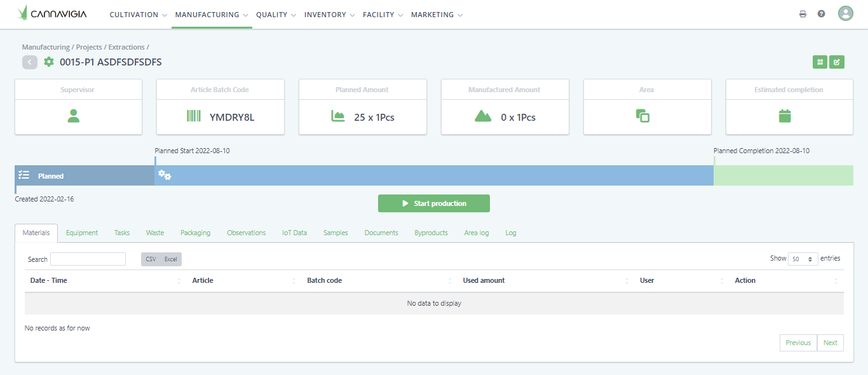Open the help question mark icon
The height and width of the screenshot is (375, 868).
(x=821, y=14)
